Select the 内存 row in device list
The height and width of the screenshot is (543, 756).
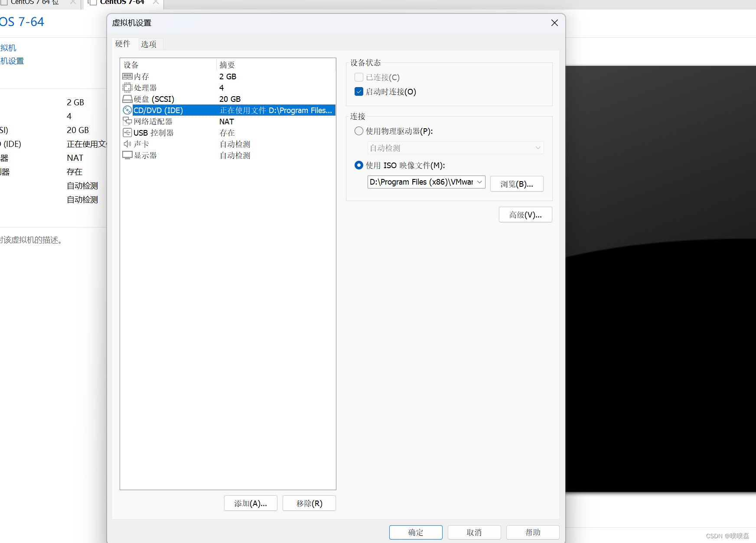228,76
